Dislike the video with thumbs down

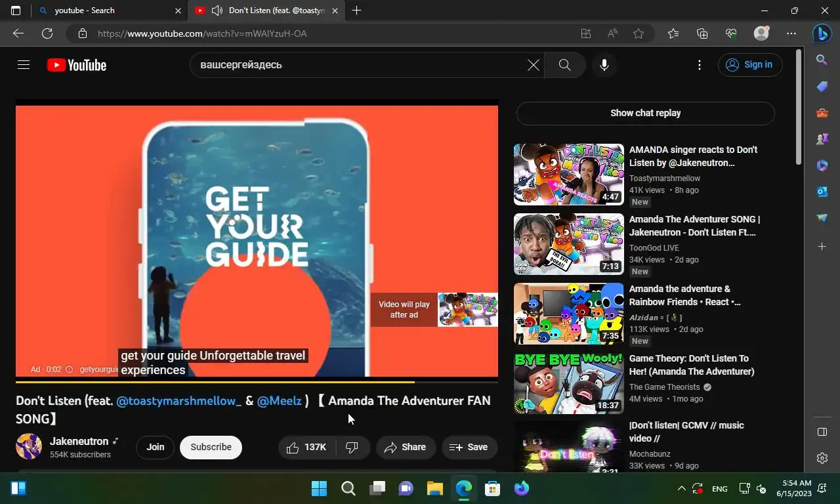[352, 447]
